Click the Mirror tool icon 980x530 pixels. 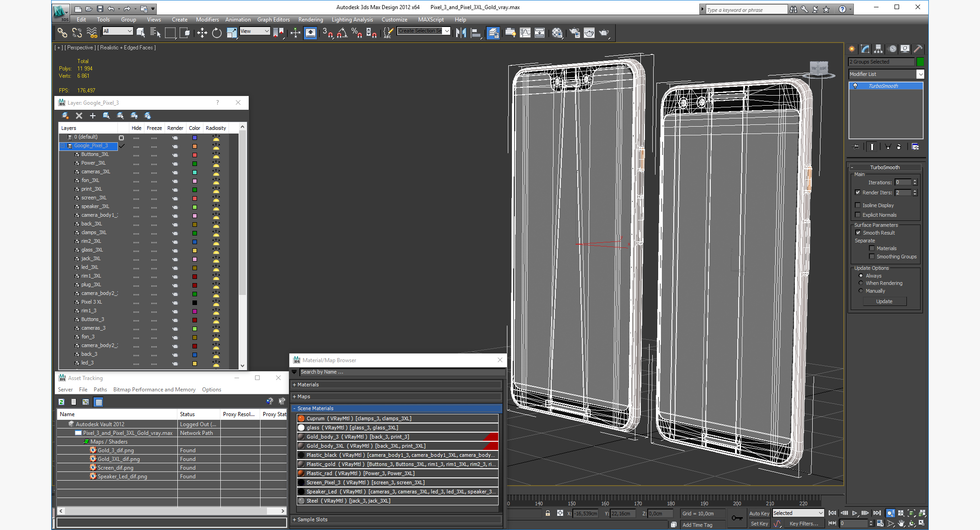pos(461,33)
